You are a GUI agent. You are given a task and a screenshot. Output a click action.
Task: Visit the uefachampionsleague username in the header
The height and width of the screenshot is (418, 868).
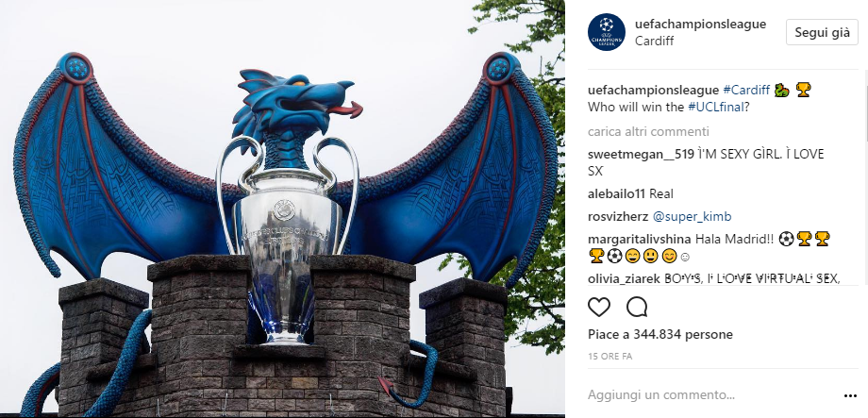pyautogui.click(x=700, y=25)
